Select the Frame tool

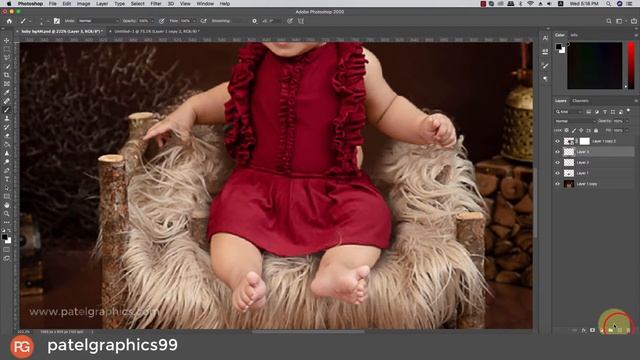point(7,84)
